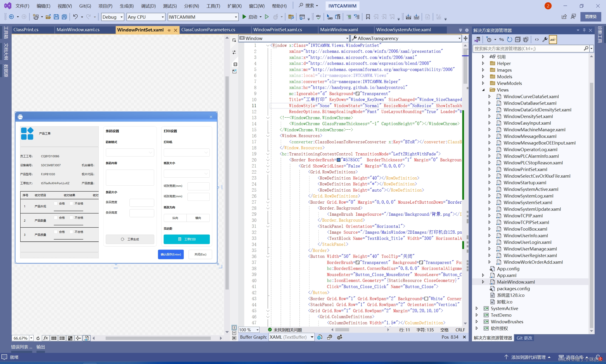
Task: Open Properties wrench in Solution Explorer
Action: coord(545,39)
